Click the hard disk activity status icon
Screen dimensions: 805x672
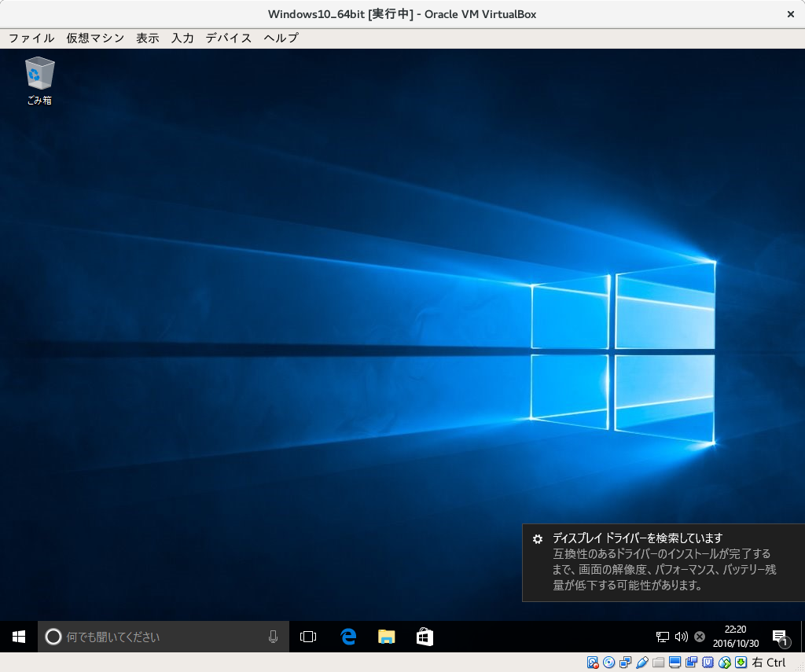click(593, 663)
